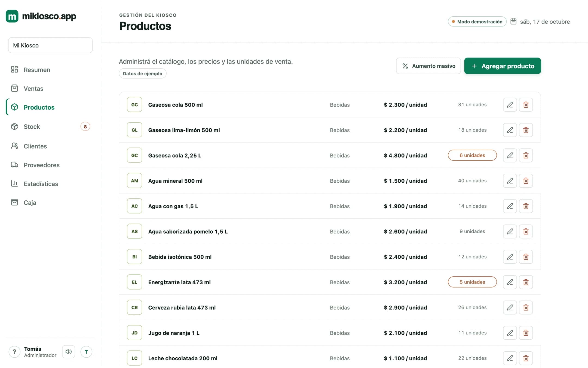Click the Mi Kiosco selector field
This screenshot has width=588, height=368.
tap(50, 45)
